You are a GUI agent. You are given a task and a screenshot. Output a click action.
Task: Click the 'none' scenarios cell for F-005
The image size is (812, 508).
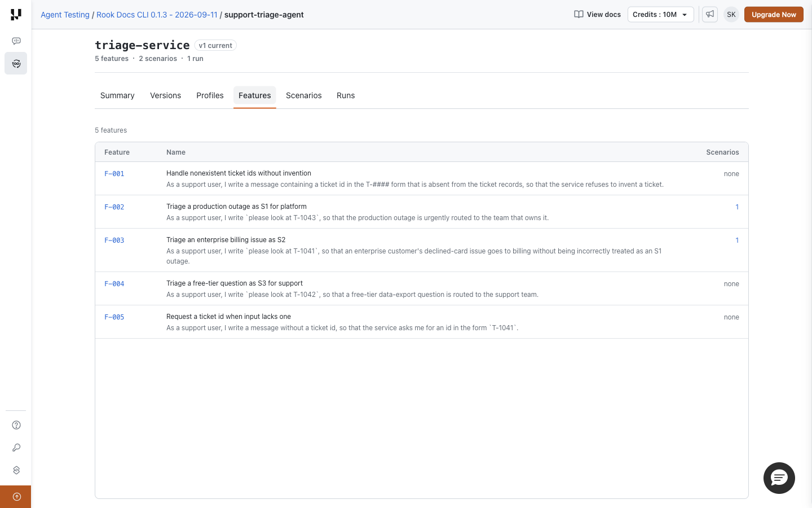pyautogui.click(x=731, y=317)
